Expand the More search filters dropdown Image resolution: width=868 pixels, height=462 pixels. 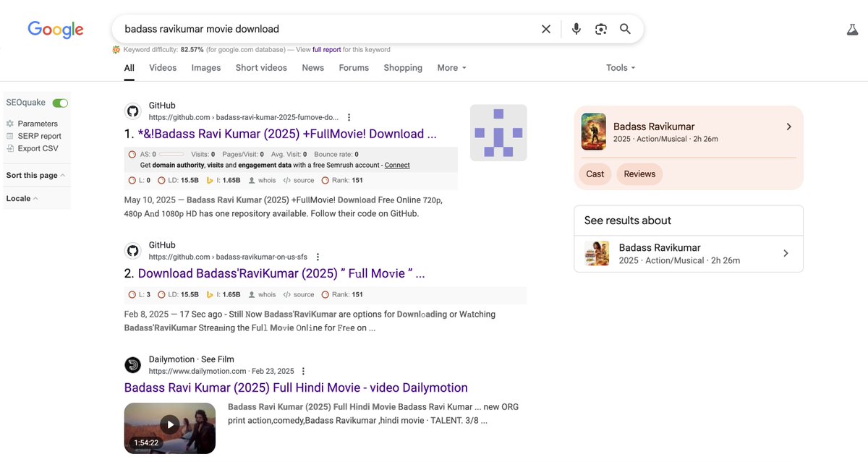pos(451,68)
